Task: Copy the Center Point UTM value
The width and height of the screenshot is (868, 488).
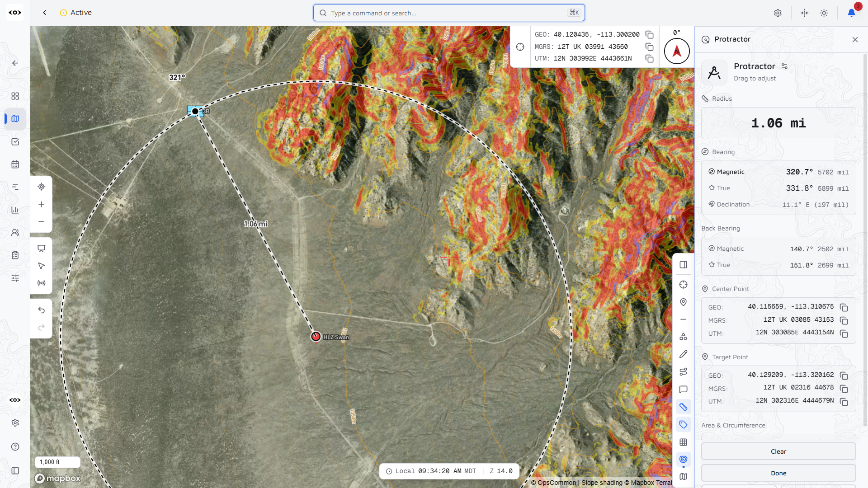Action: 844,333
